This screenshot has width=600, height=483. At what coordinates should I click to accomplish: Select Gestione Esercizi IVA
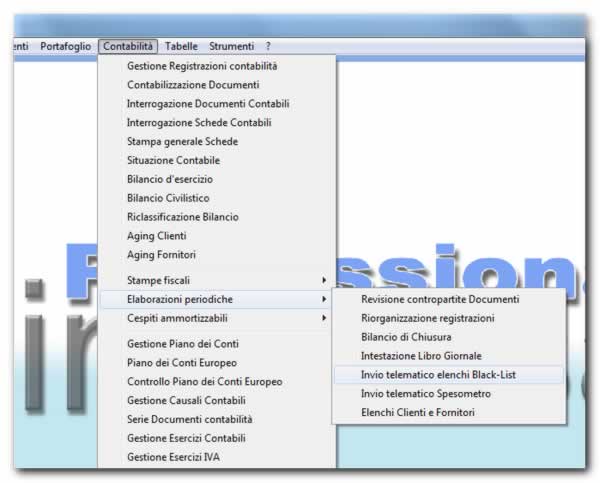pyautogui.click(x=174, y=457)
